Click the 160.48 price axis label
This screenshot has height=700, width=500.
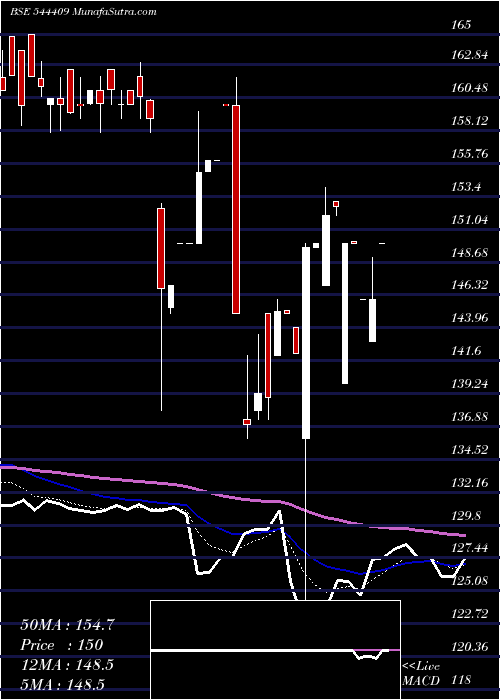(x=471, y=88)
